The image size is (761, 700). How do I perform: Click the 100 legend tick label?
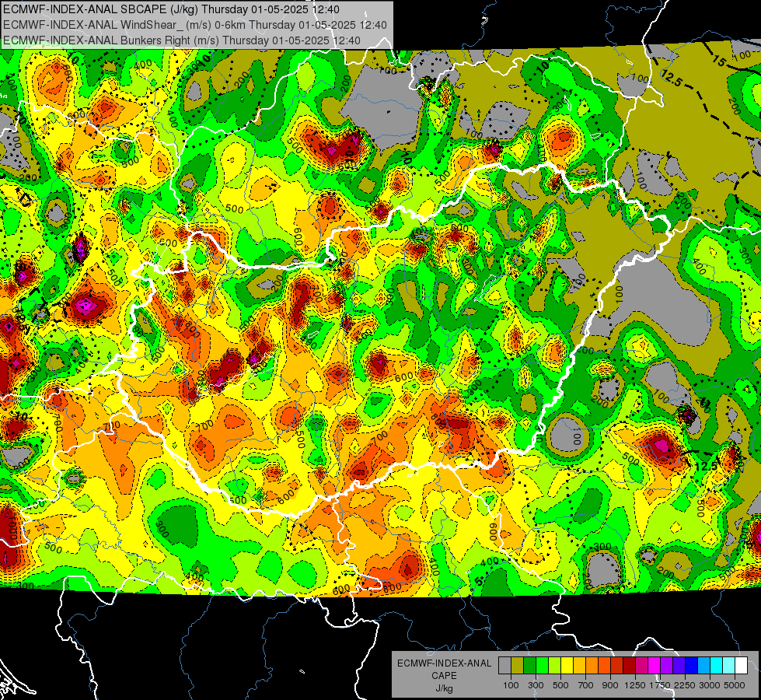(511, 685)
